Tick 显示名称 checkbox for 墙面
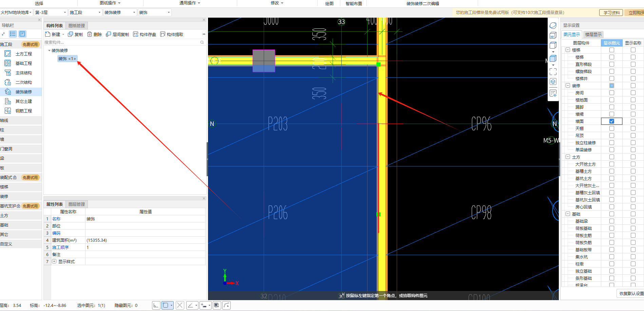This screenshot has width=644, height=311. [x=633, y=121]
